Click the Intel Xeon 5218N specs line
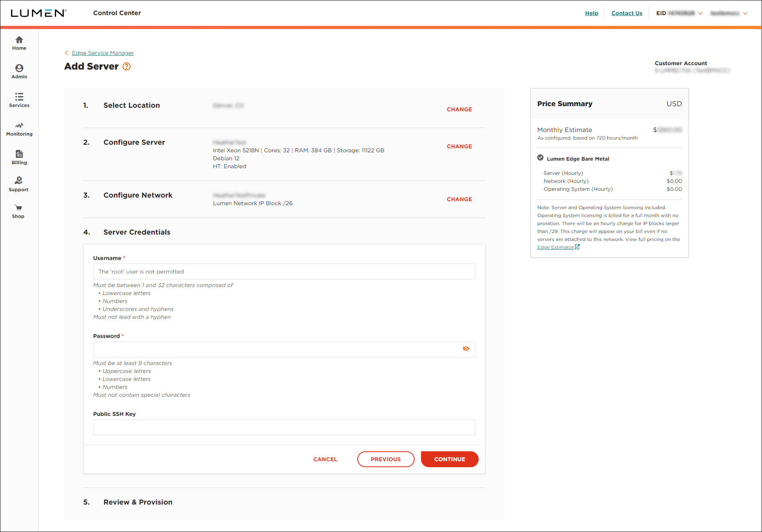The height and width of the screenshot is (532, 762). 298,150
